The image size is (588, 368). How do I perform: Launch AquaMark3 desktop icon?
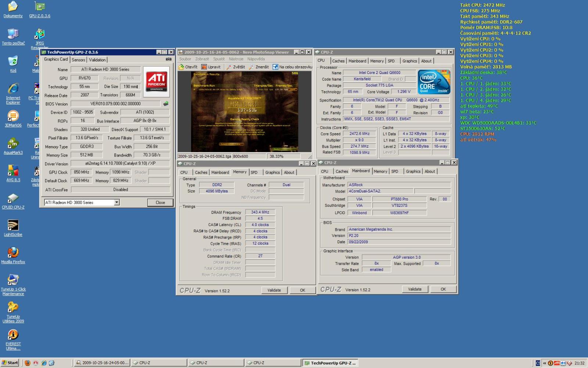coord(13,146)
